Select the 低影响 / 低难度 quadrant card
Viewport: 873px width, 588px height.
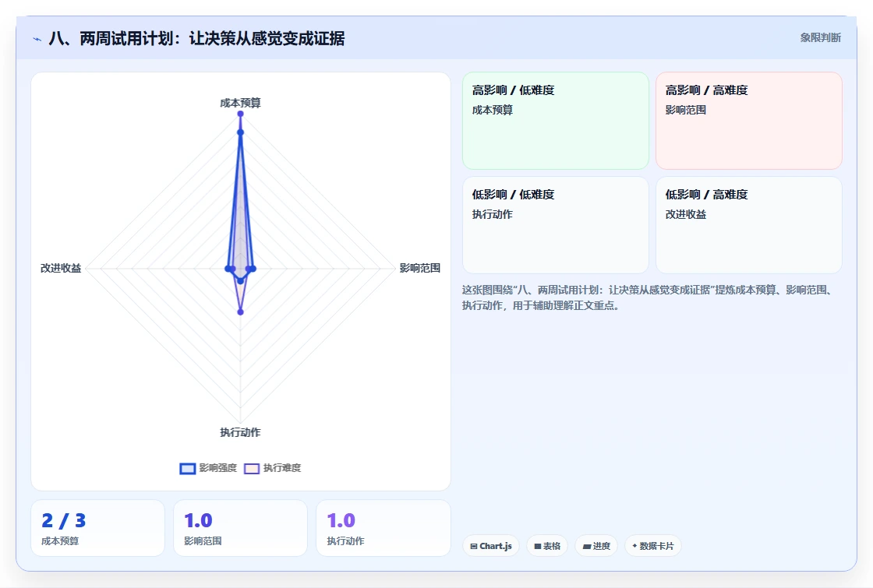click(x=556, y=225)
